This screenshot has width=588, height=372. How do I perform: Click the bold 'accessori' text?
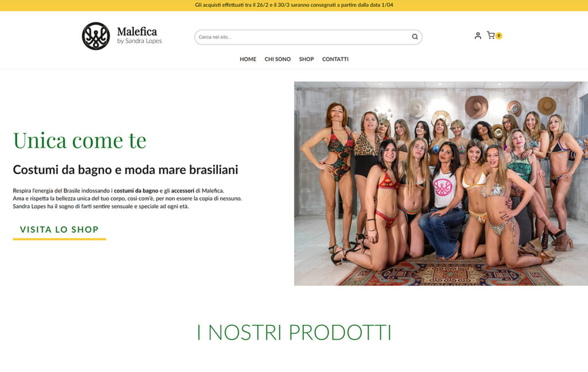pos(183,191)
